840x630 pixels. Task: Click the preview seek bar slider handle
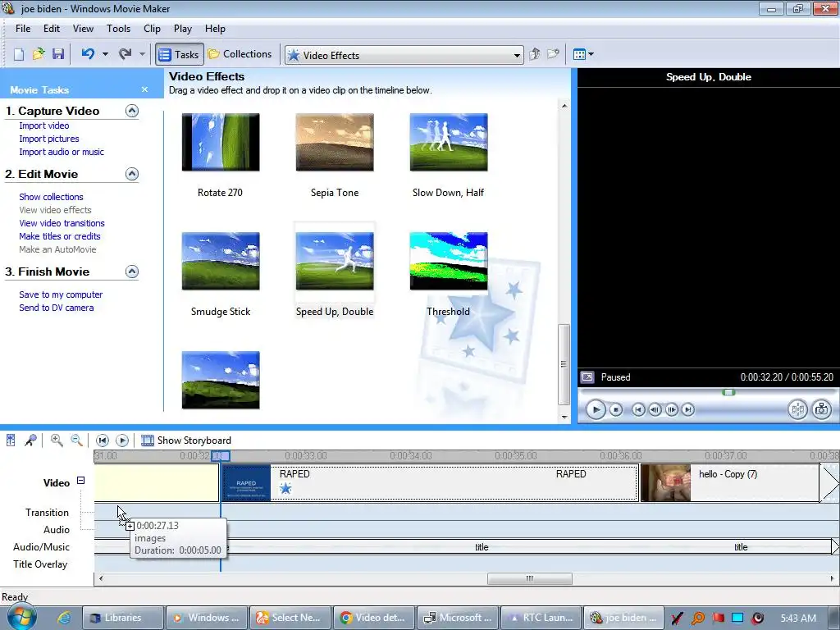click(728, 392)
